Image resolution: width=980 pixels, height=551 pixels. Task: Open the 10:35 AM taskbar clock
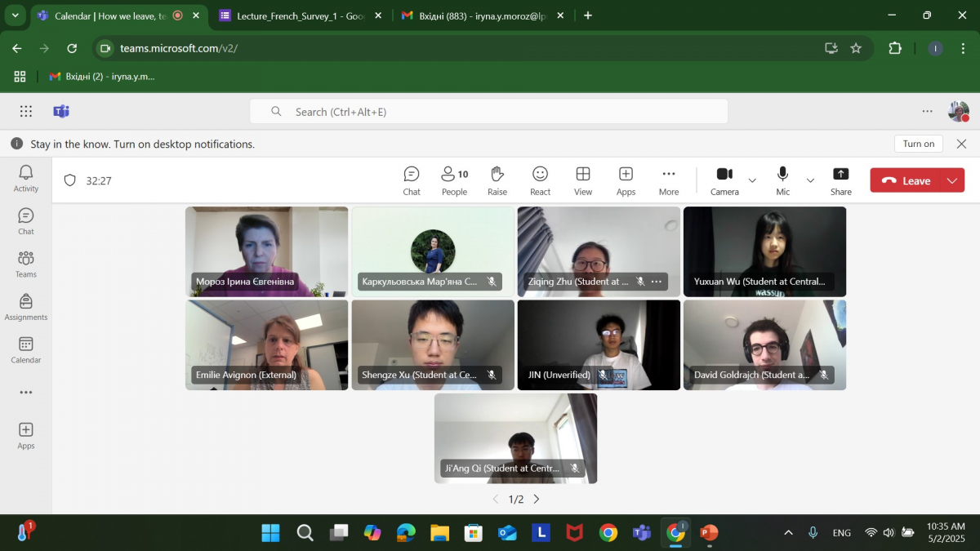946,533
